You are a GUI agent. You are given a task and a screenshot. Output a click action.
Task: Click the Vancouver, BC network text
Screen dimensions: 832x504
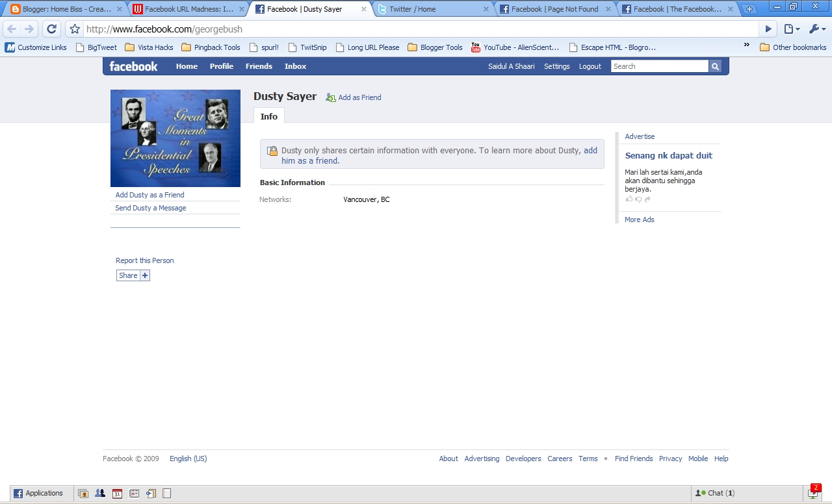click(x=367, y=199)
